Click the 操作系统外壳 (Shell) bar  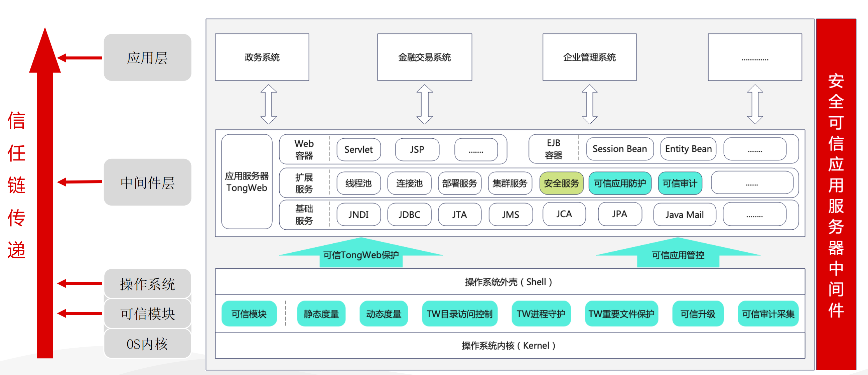click(x=510, y=282)
